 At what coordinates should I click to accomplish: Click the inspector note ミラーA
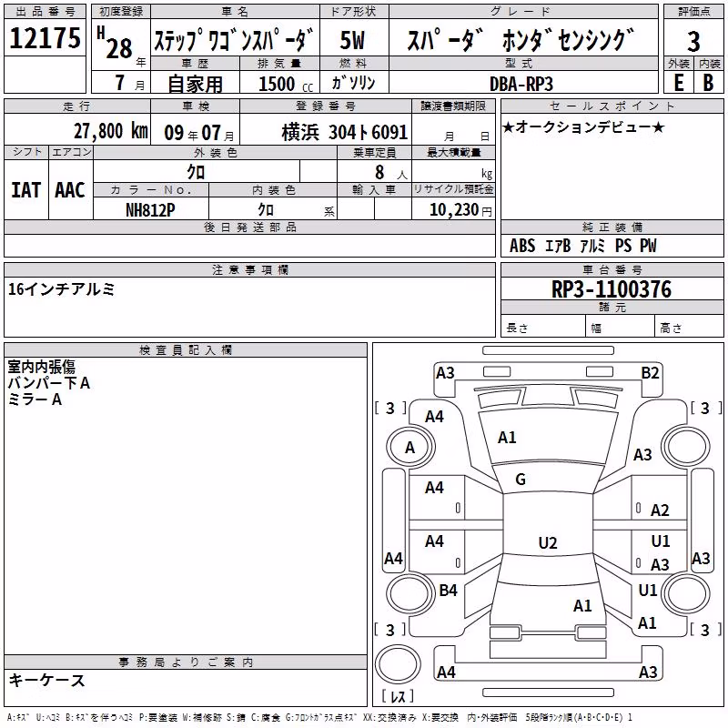pyautogui.click(x=35, y=399)
